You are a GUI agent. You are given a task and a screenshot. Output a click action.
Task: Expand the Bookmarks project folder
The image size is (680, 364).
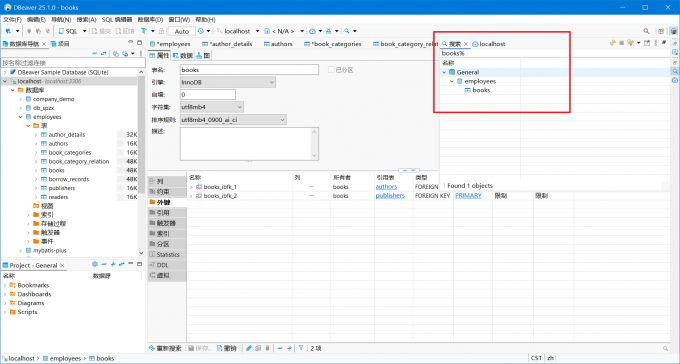(5, 285)
